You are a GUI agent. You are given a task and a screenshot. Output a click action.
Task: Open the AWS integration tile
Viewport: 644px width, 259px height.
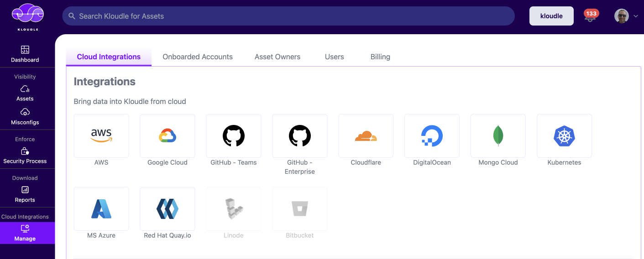click(101, 136)
